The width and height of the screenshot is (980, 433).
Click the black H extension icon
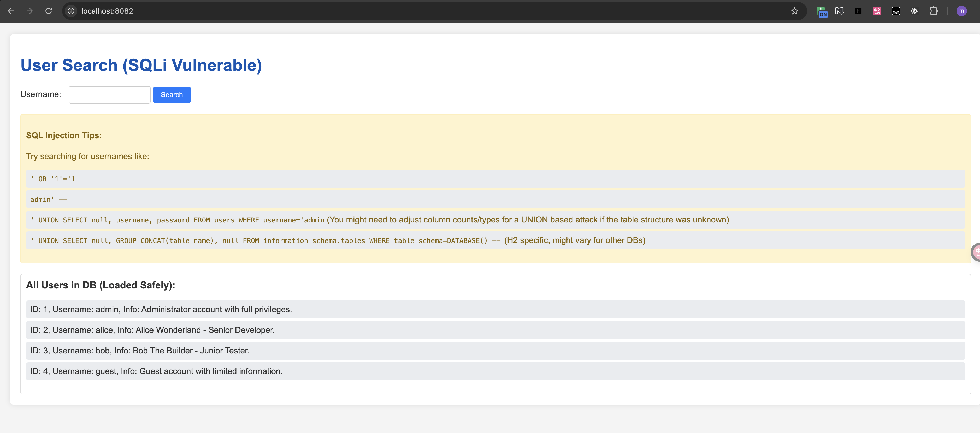point(858,11)
